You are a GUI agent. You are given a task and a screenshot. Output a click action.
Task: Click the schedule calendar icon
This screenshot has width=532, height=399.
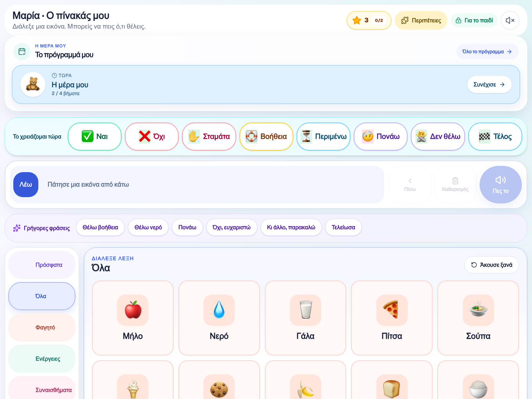coord(22,52)
